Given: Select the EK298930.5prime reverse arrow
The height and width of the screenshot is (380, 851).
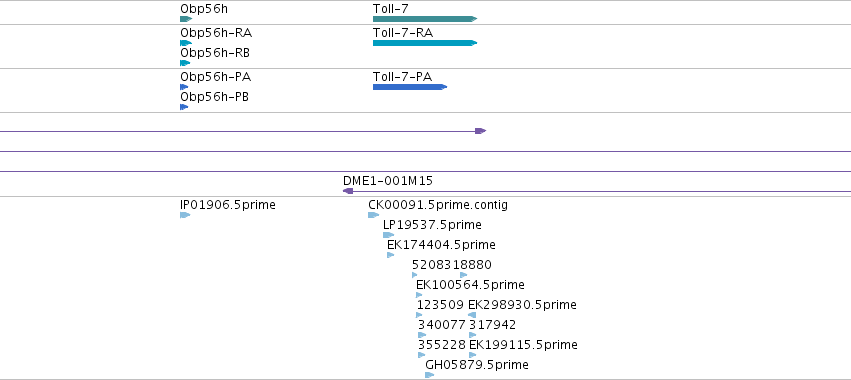Looking at the screenshot, I should 472,315.
